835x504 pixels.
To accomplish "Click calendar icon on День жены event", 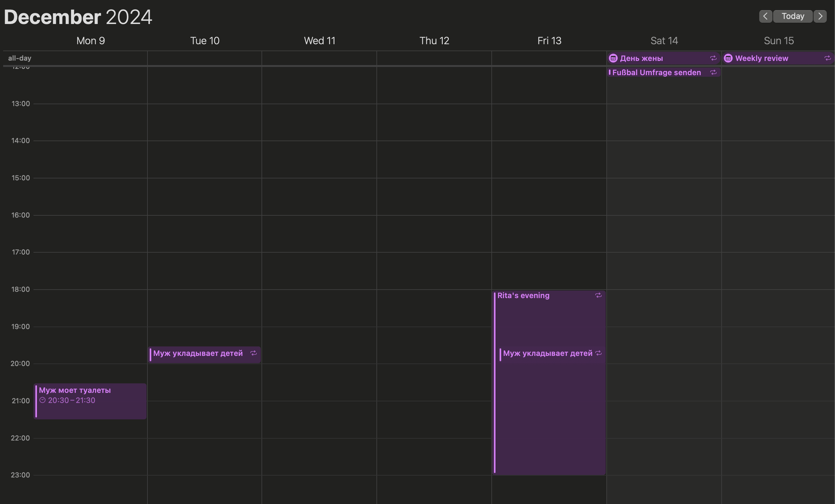I will click(x=613, y=58).
